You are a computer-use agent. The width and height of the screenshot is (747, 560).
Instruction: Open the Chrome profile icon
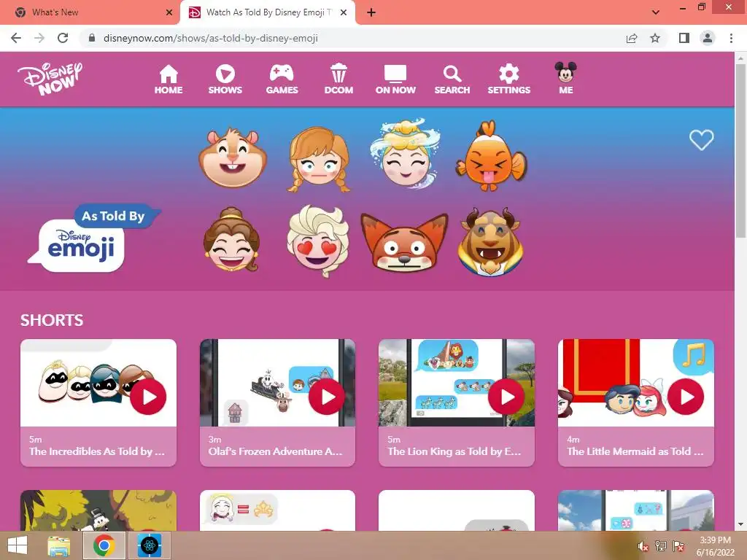708,38
